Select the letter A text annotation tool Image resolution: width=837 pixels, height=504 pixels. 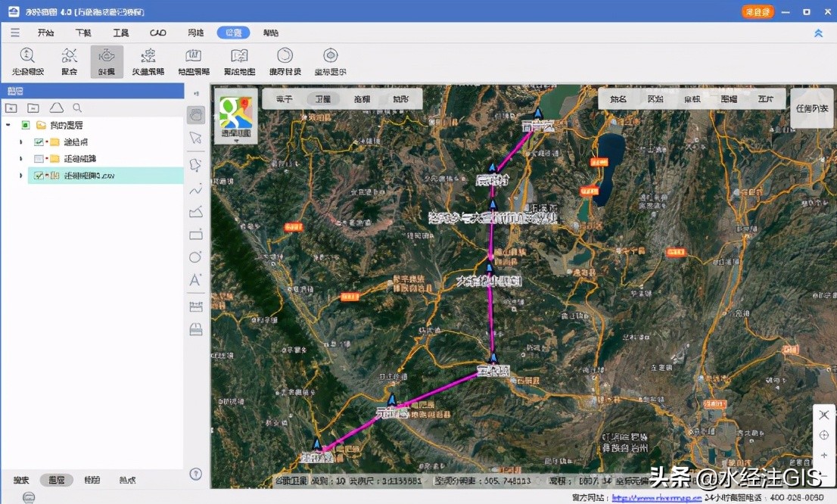click(x=195, y=280)
